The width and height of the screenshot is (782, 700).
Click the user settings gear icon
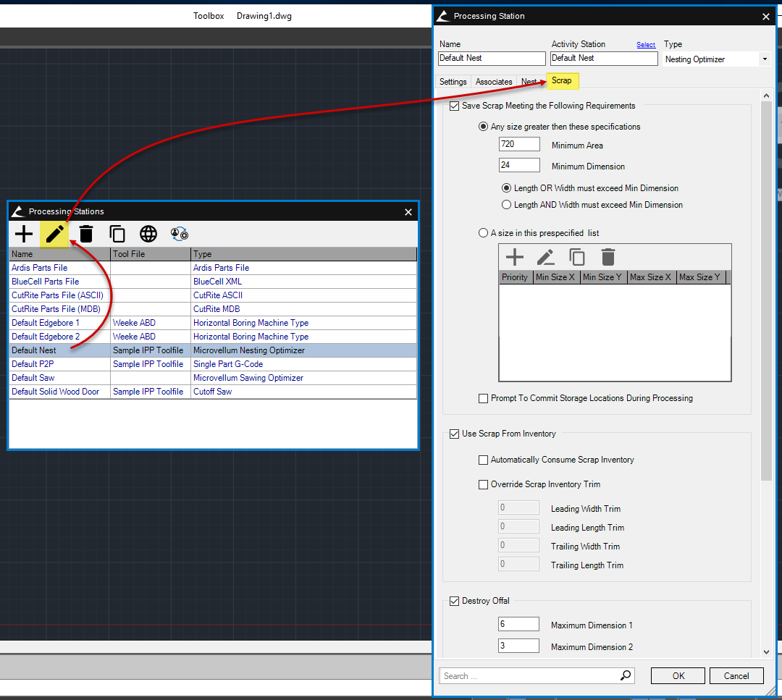(x=180, y=233)
